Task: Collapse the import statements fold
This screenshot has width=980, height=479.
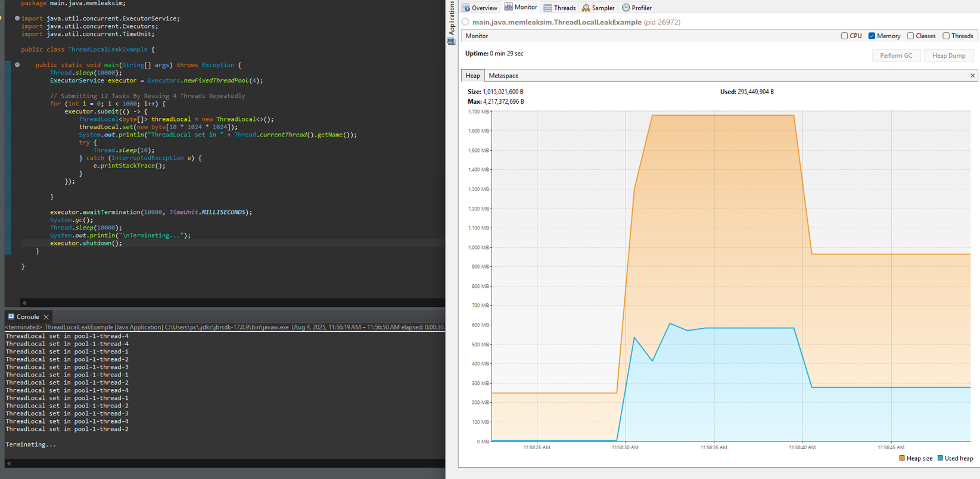Action: [17, 18]
